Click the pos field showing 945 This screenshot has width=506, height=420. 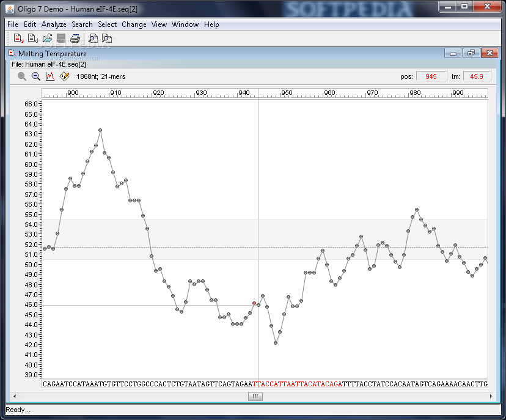point(431,76)
